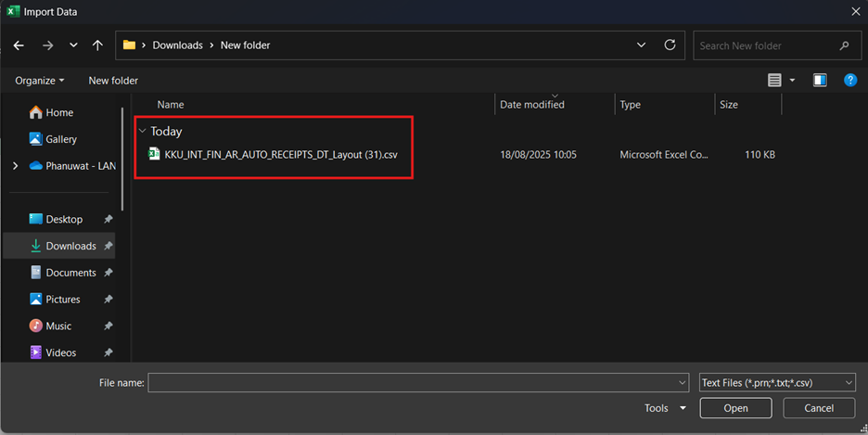Open Music folder in sidebar
This screenshot has height=435, width=868.
[58, 326]
